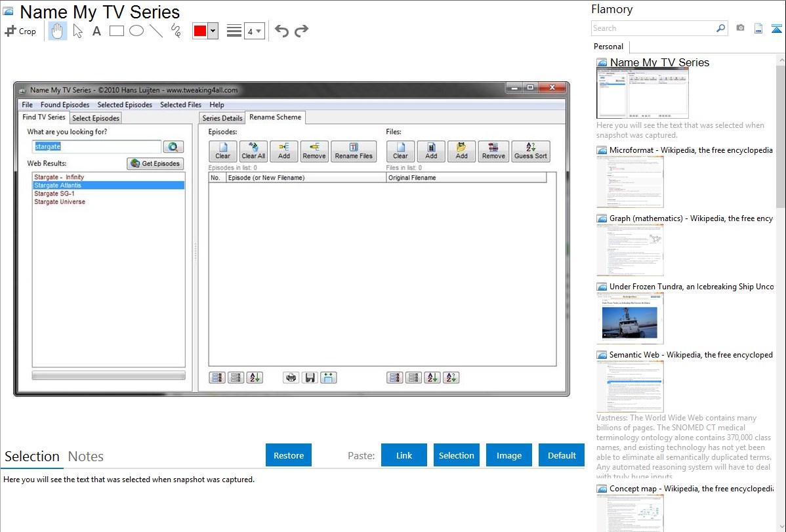Viewport: 786px width, 532px height.
Task: Click Episodes Clear button
Action: pos(222,152)
